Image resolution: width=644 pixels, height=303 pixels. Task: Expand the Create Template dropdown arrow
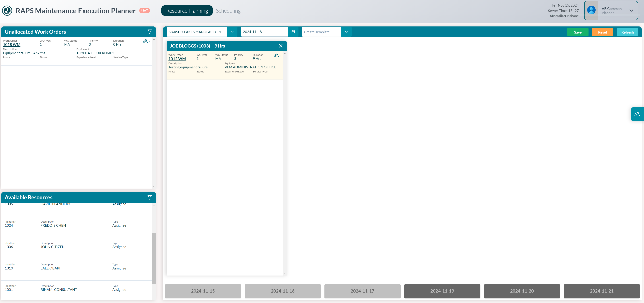[x=346, y=32]
